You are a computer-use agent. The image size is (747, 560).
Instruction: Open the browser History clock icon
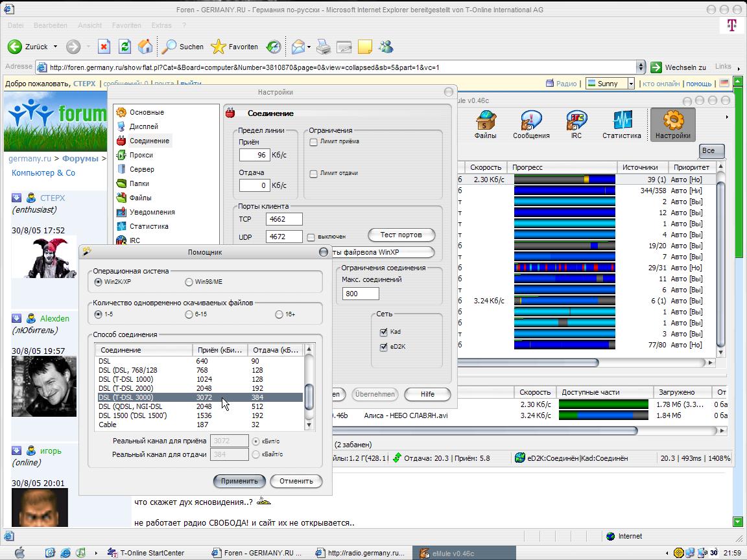[x=274, y=47]
